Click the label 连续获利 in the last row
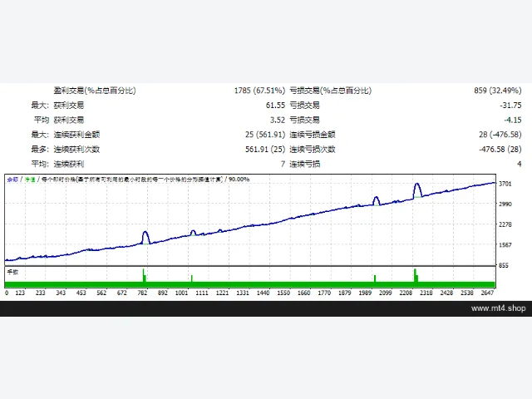 click(x=68, y=164)
